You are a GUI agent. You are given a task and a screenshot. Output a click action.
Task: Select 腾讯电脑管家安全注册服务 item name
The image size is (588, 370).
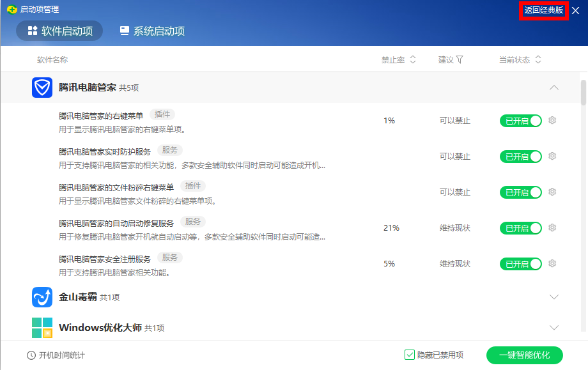coord(105,259)
